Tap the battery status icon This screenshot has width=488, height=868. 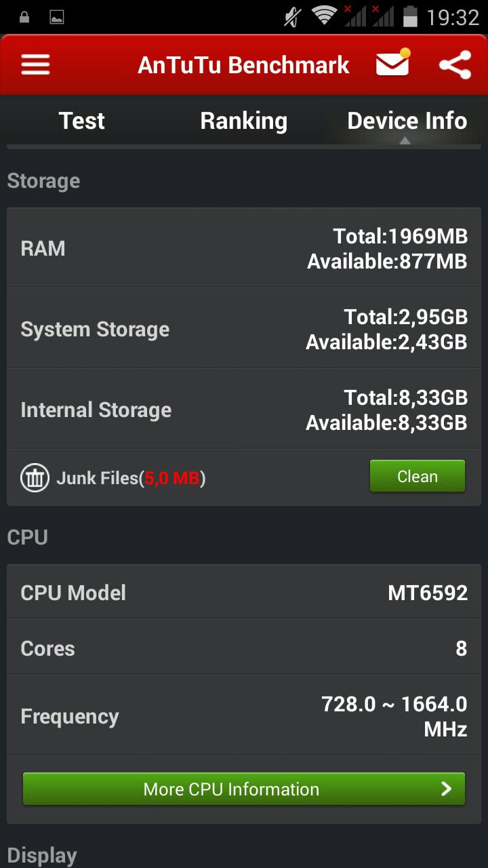point(409,16)
